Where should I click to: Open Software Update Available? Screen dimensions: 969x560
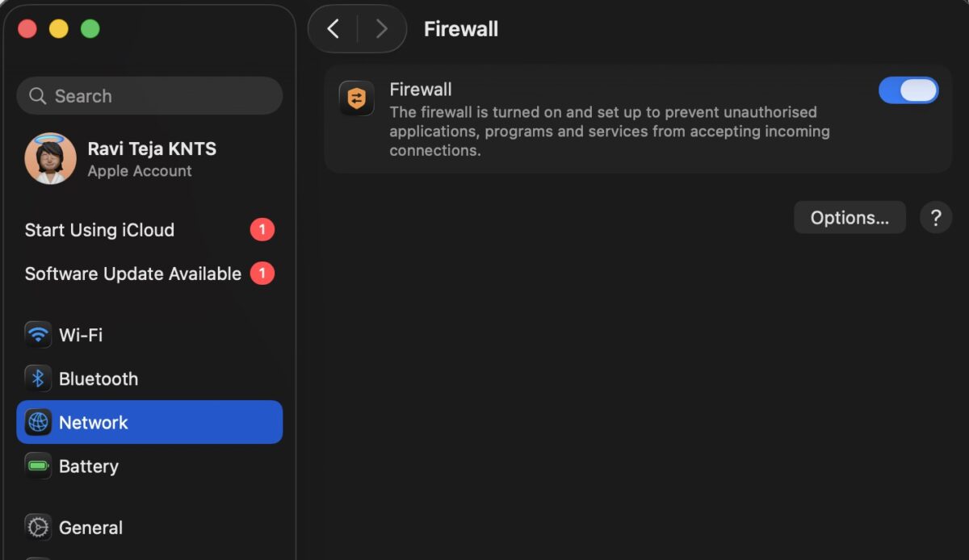[132, 274]
